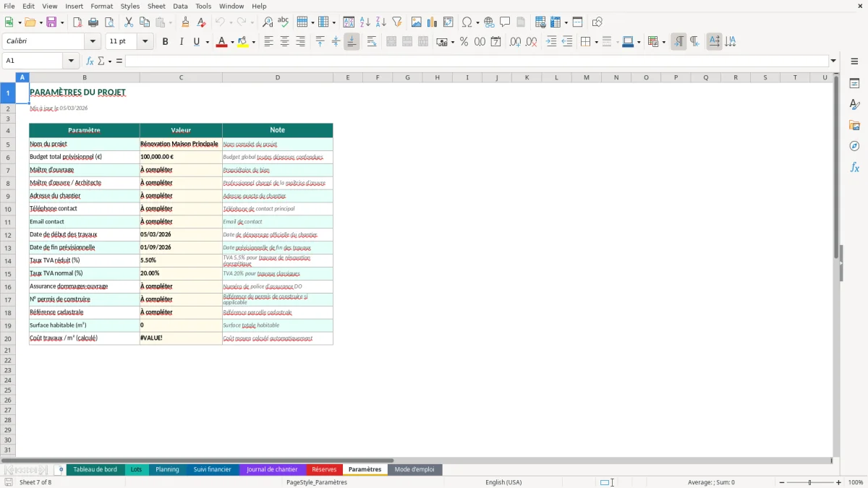Viewport: 868px width, 488px height.
Task: Expand the formula bar
Action: 833,61
